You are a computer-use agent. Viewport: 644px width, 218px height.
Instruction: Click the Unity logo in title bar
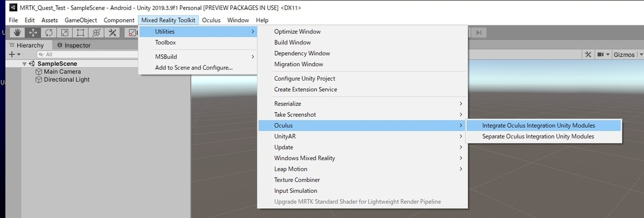click(x=13, y=8)
